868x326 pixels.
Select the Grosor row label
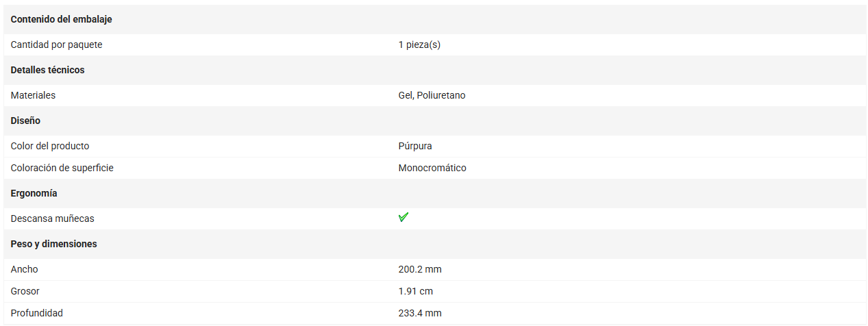click(25, 291)
